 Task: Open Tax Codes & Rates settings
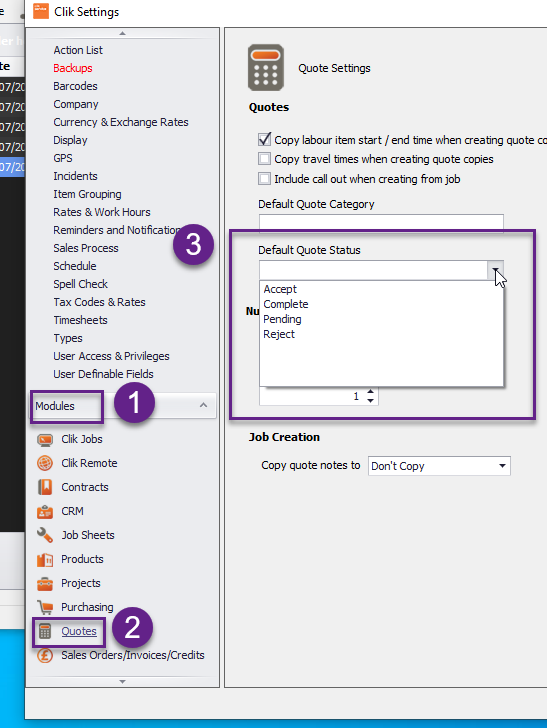coord(99,302)
